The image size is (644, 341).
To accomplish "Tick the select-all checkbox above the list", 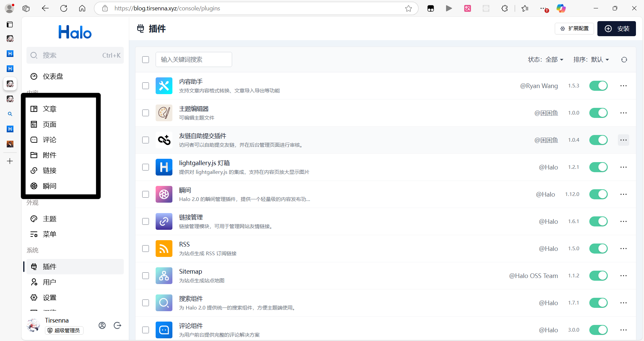I will (x=146, y=60).
